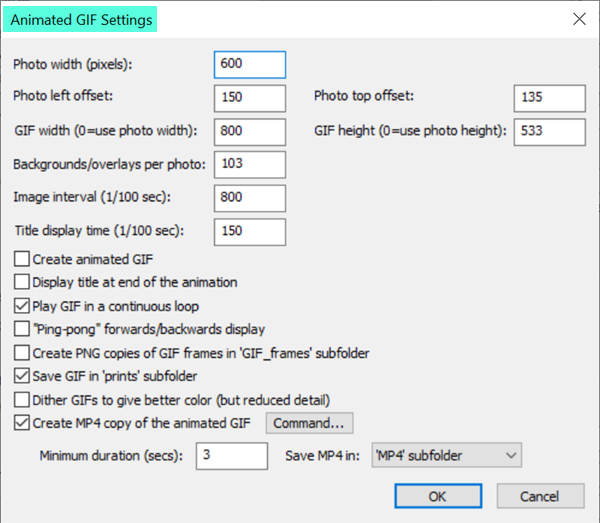Open the Save MP4 in dropdown
600x523 pixels.
(x=447, y=455)
